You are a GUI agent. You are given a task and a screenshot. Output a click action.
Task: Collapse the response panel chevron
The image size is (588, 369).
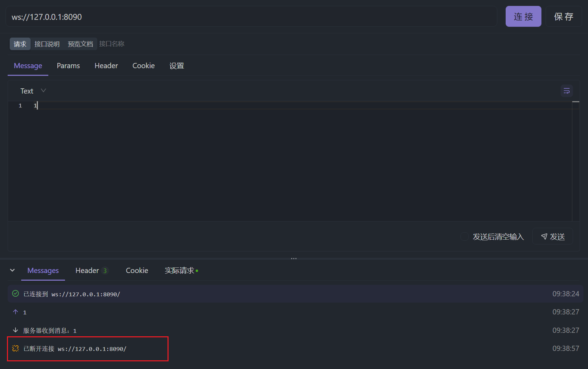13,270
